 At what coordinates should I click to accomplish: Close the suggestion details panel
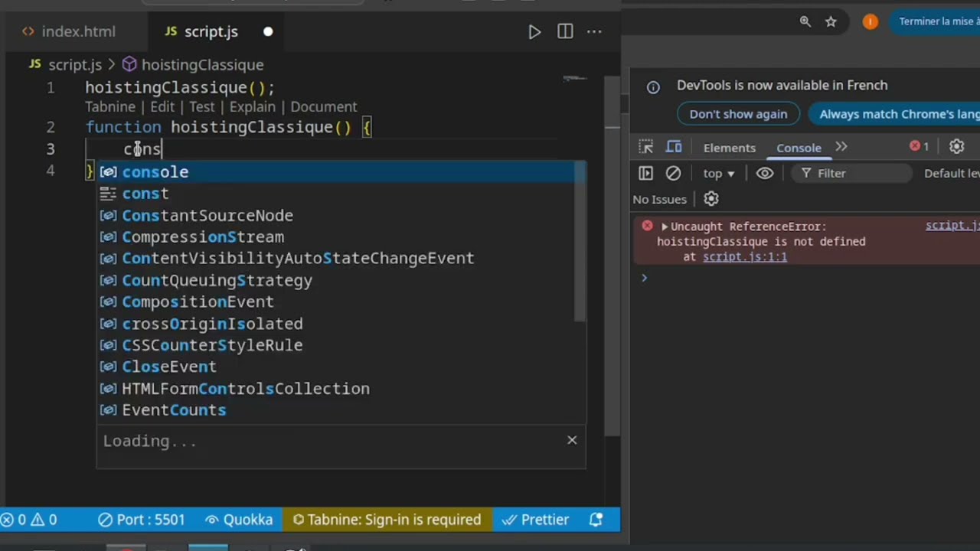(x=572, y=440)
